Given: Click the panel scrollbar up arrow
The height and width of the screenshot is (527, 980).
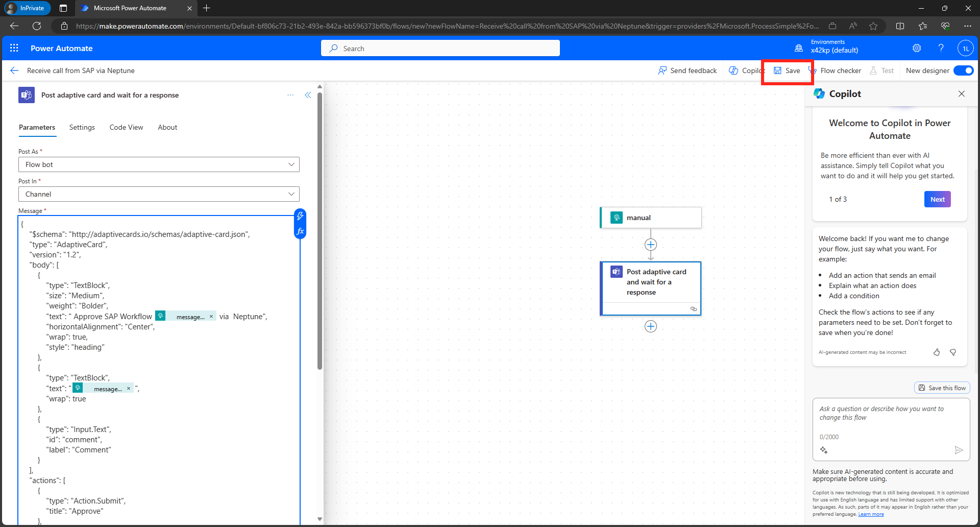Looking at the screenshot, I should [320, 87].
